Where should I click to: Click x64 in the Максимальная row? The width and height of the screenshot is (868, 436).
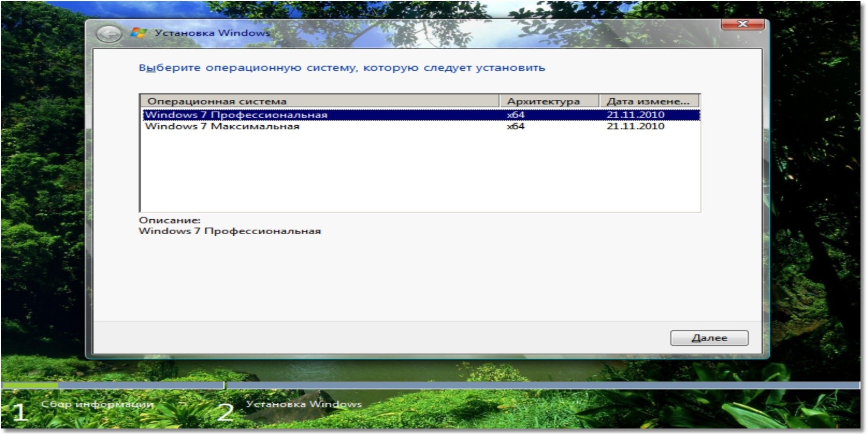516,126
